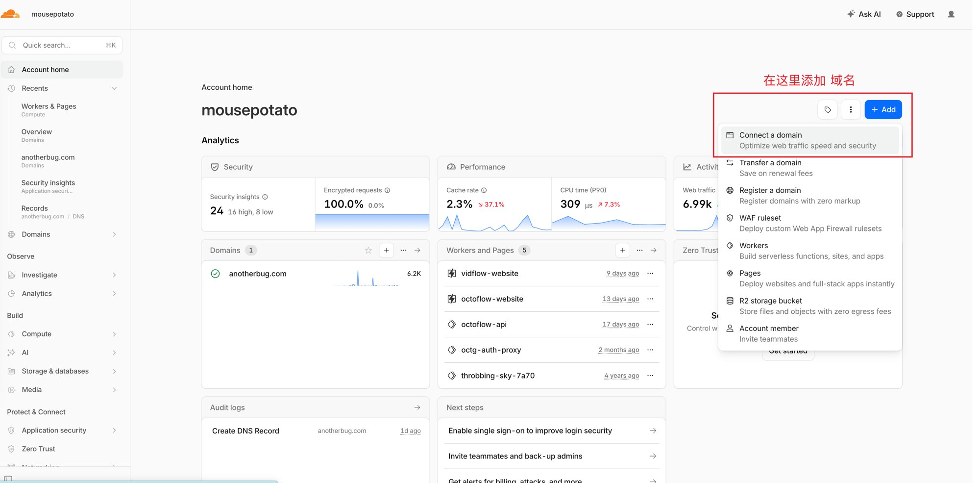The image size is (980, 483).
Task: Click arrow icon in Workers and Pages header
Action: [x=654, y=250]
